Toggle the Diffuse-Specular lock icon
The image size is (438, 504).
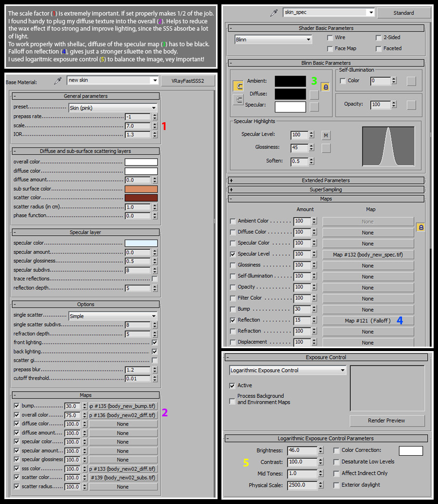[238, 100]
